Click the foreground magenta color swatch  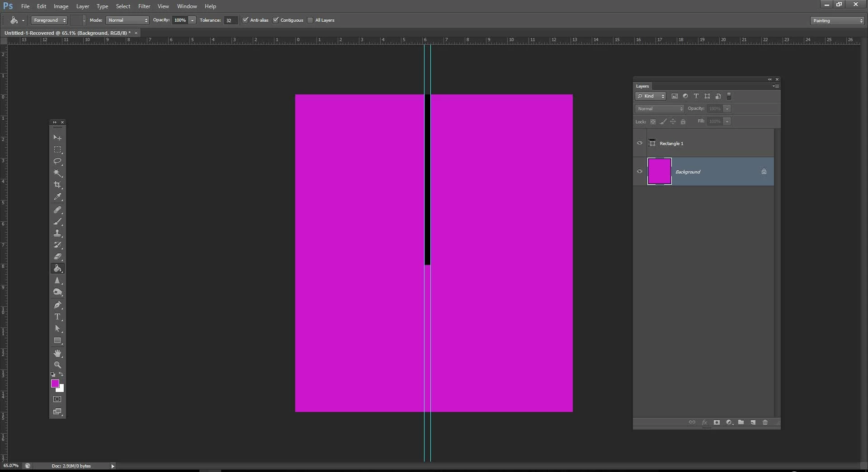click(55, 383)
